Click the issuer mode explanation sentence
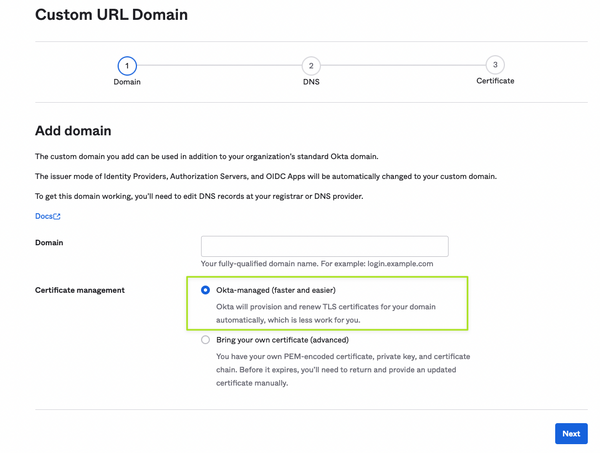 point(266,176)
